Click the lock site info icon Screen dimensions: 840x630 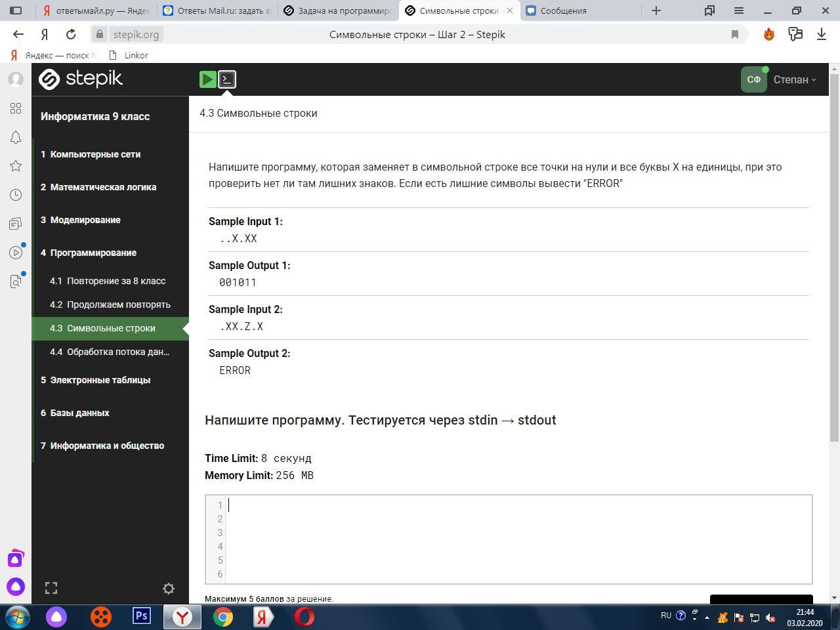99,34
